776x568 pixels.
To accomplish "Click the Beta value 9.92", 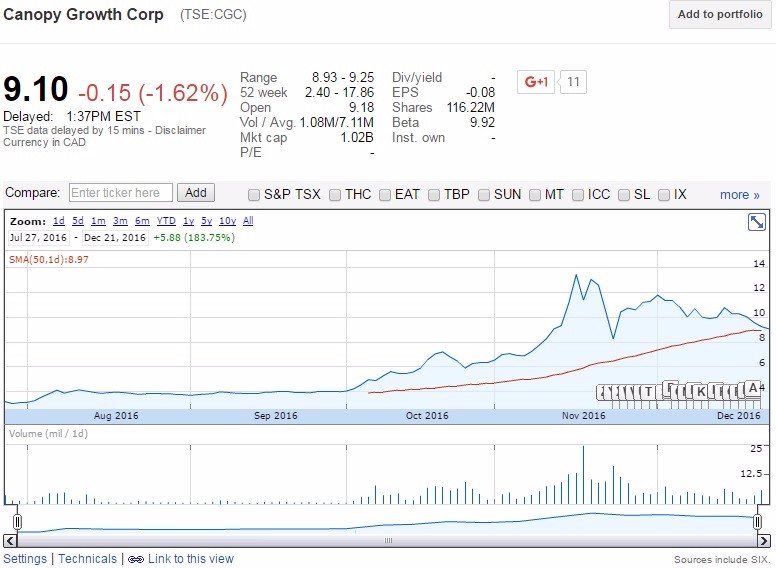I will (483, 123).
